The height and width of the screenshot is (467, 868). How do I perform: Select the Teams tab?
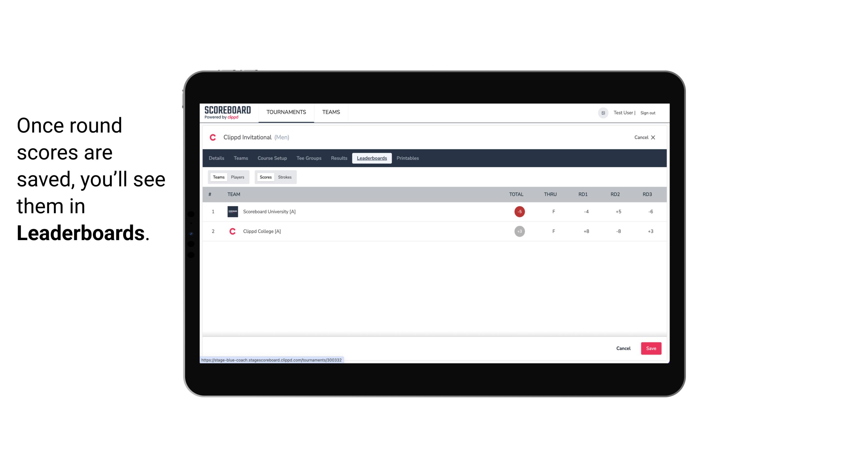pos(218,177)
